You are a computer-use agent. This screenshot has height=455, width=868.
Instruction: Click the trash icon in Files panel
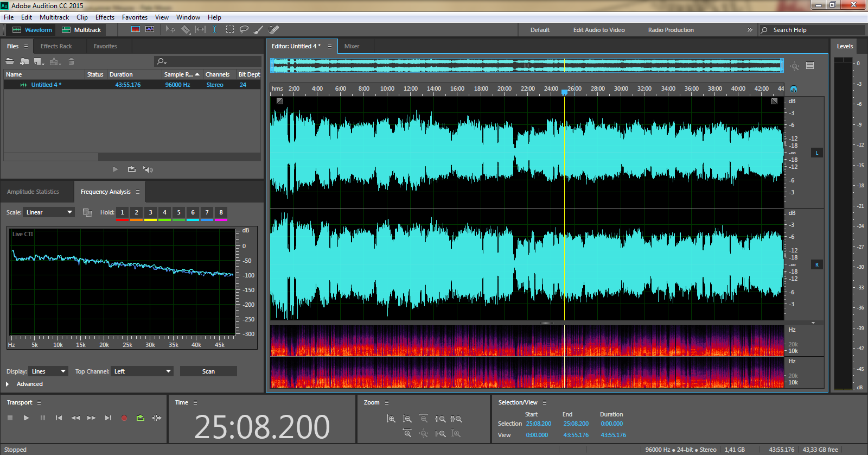[71, 61]
